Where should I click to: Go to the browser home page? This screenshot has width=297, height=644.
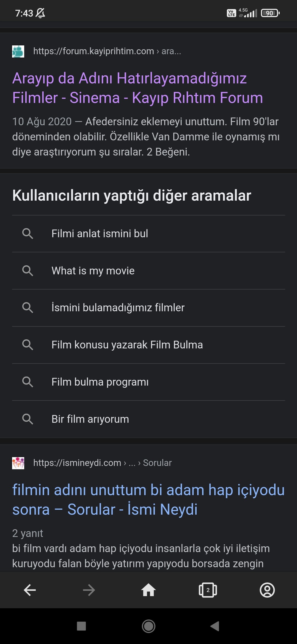tap(148, 590)
